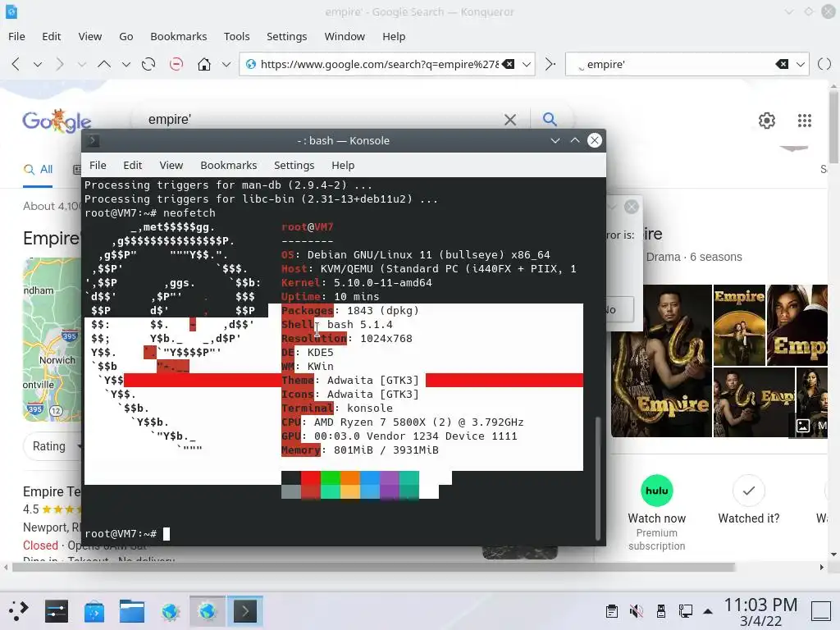Viewport: 840px width, 630px height.
Task: Clear Google search query with X
Action: [x=510, y=120]
